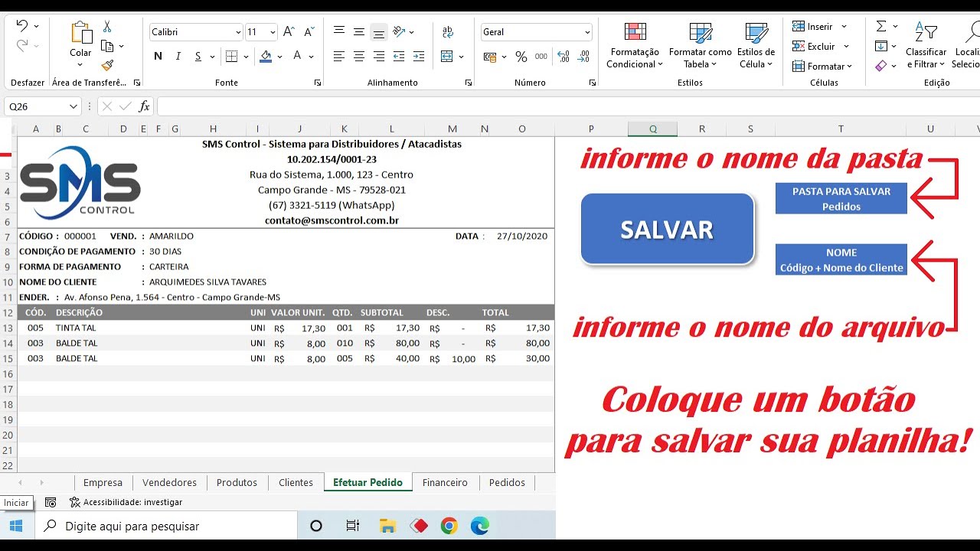Apply percent style
This screenshot has width=980, height=551.
521,57
